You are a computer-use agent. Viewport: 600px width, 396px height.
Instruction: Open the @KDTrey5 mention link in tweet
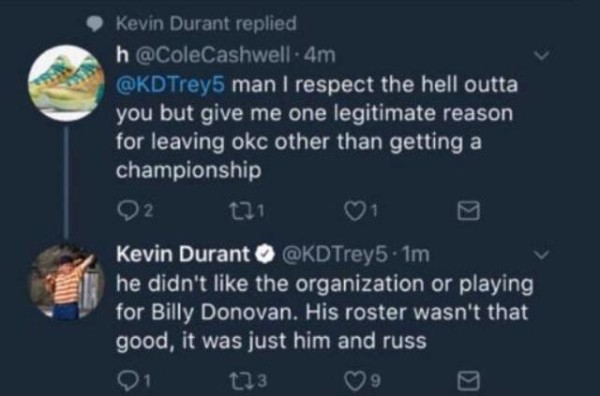click(170, 85)
